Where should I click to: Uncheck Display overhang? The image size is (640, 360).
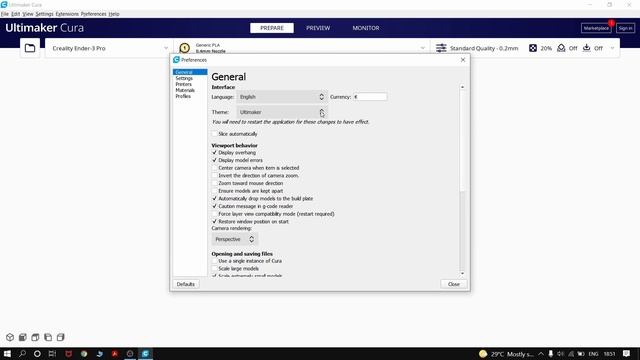(x=214, y=153)
